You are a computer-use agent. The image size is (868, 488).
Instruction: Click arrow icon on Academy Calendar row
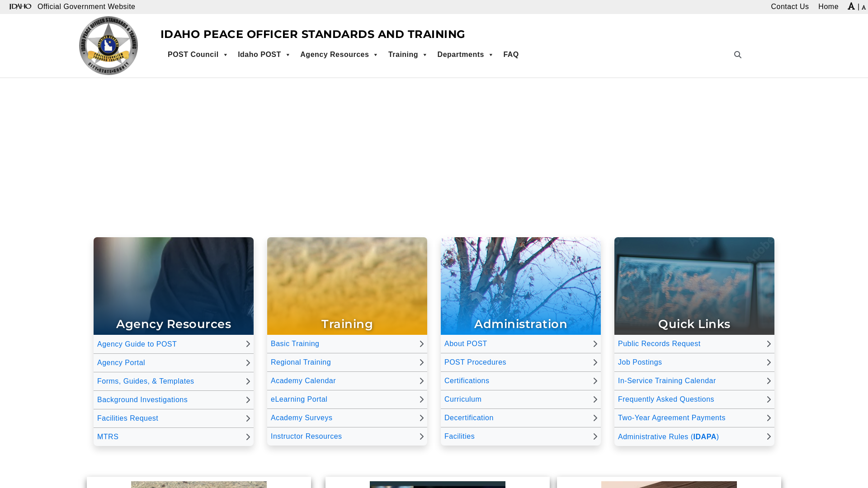[x=421, y=381]
